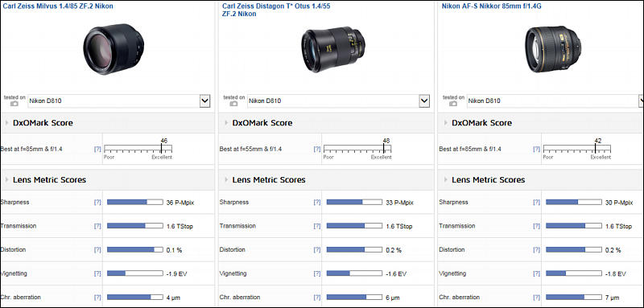Image resolution: width=644 pixels, height=308 pixels.
Task: Open the Nikon AF-S Nikkor 85mm f/1.4G link
Action: [x=492, y=6]
